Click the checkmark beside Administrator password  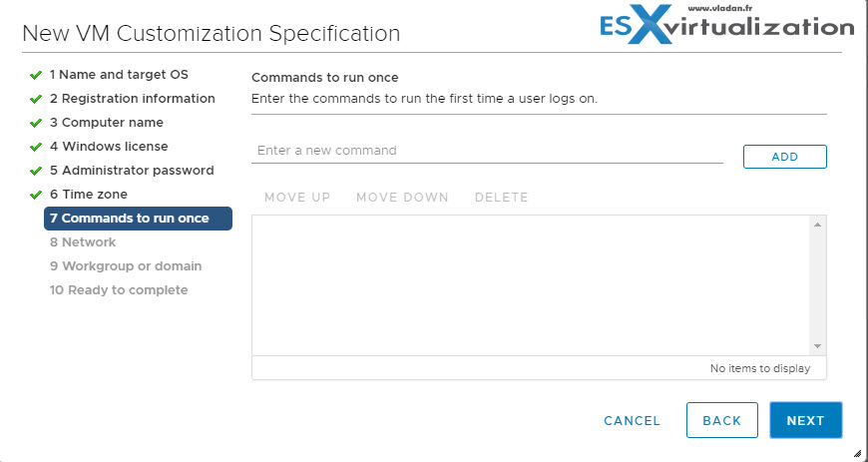click(36, 171)
